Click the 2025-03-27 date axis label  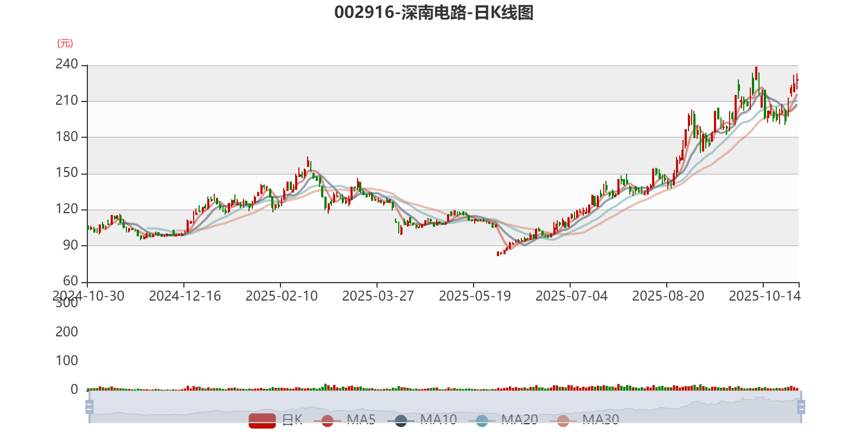[x=378, y=296]
